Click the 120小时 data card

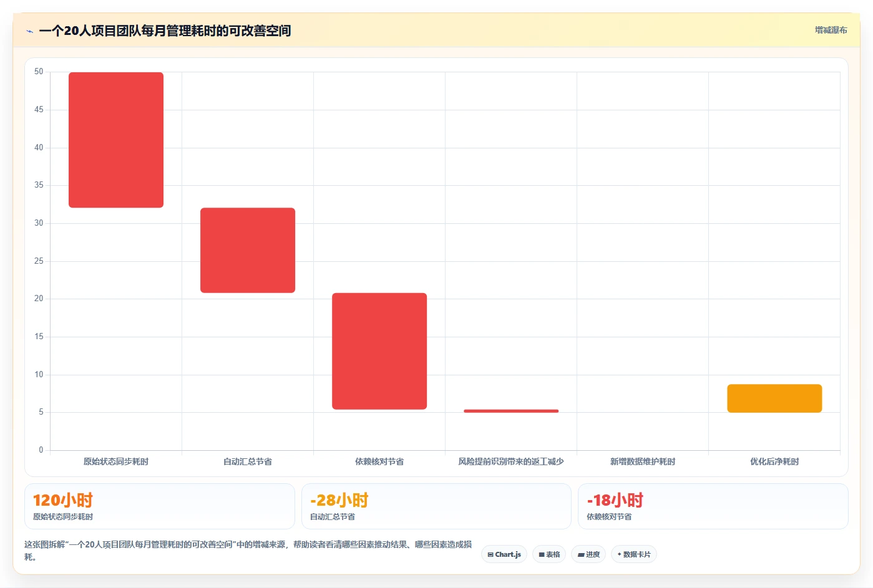[x=160, y=506]
